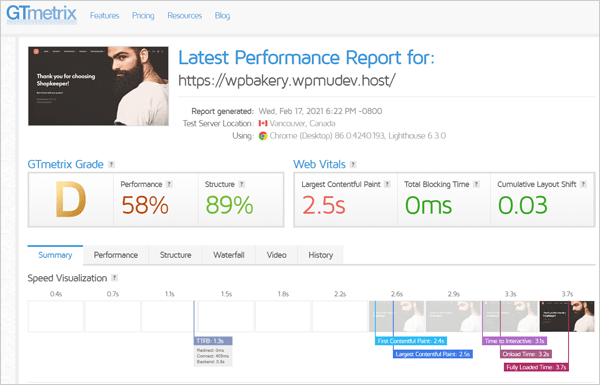This screenshot has height=385, width=600.
Task: Click the Chrome browser icon
Action: click(x=263, y=136)
